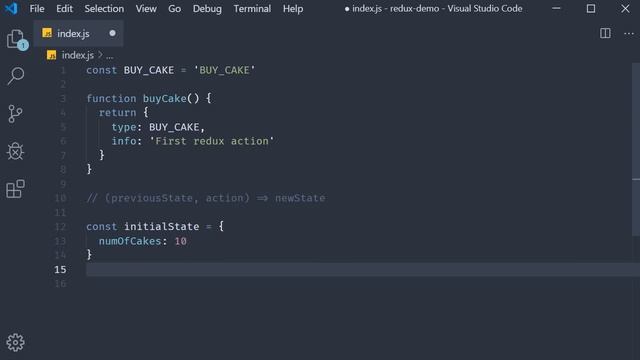
Task: Click line number 10 in gutter
Action: tap(60, 198)
